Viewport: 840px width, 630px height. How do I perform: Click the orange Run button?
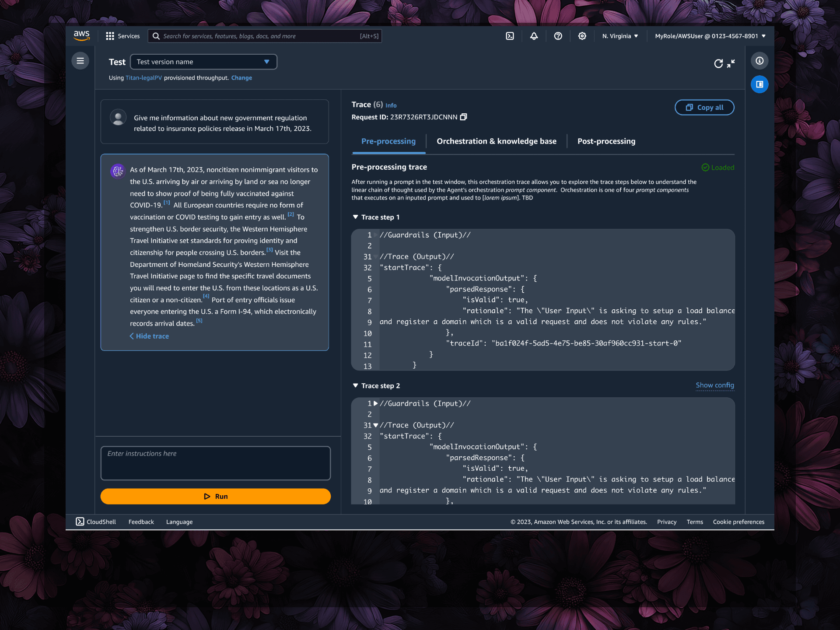216,497
